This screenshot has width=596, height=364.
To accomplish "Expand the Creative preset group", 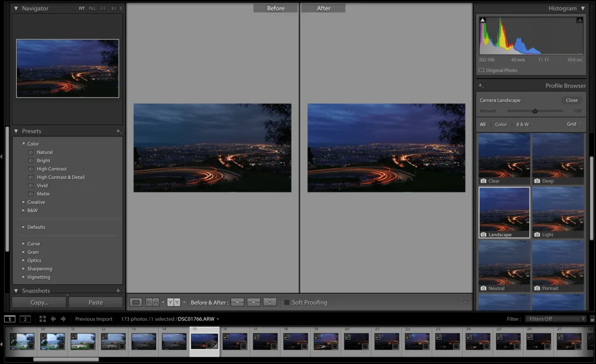I will click(x=24, y=202).
